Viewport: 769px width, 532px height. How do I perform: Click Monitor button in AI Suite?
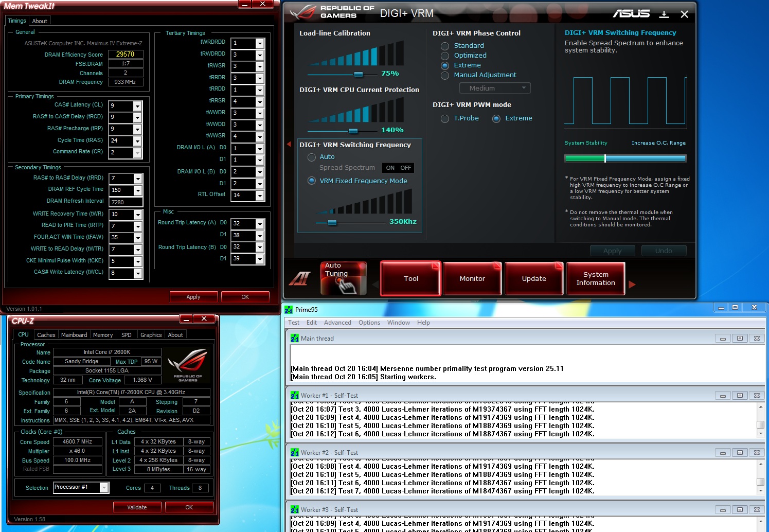point(472,278)
